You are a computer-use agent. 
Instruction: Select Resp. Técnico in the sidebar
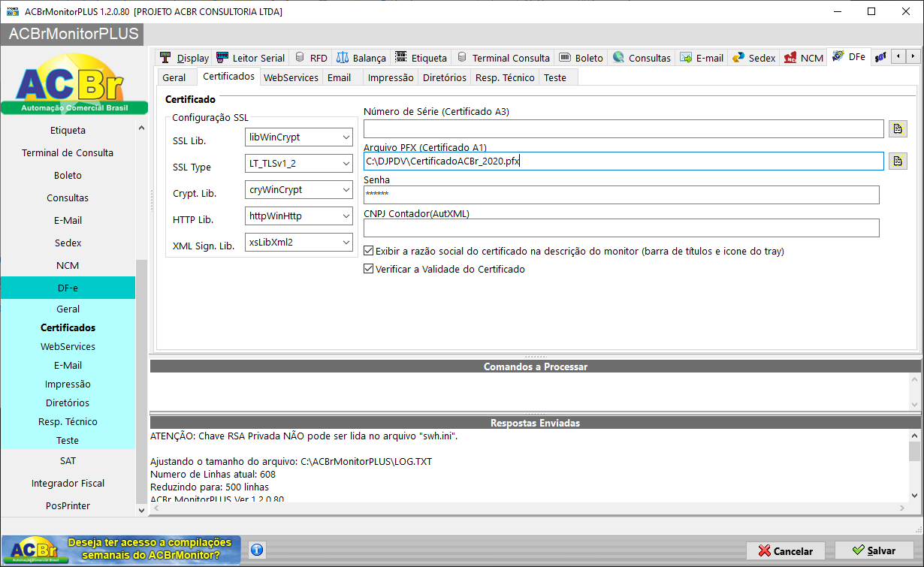pos(68,421)
